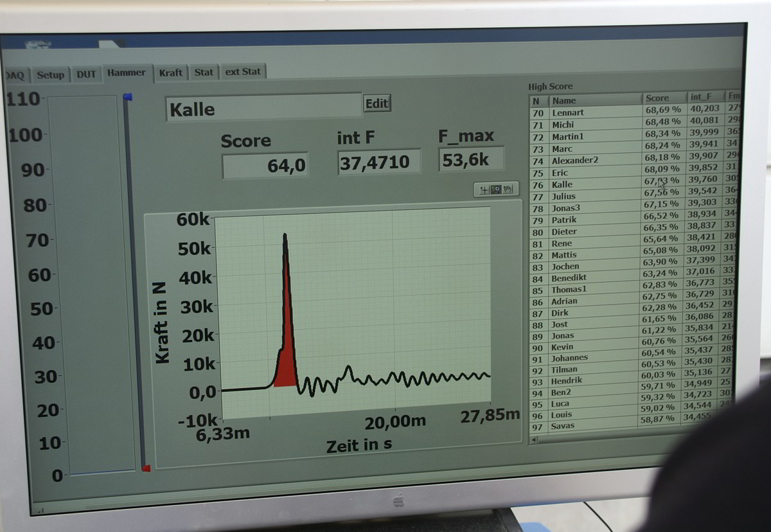This screenshot has height=532, width=771.
Task: Select the Michi entry in the table
Action: 563,125
